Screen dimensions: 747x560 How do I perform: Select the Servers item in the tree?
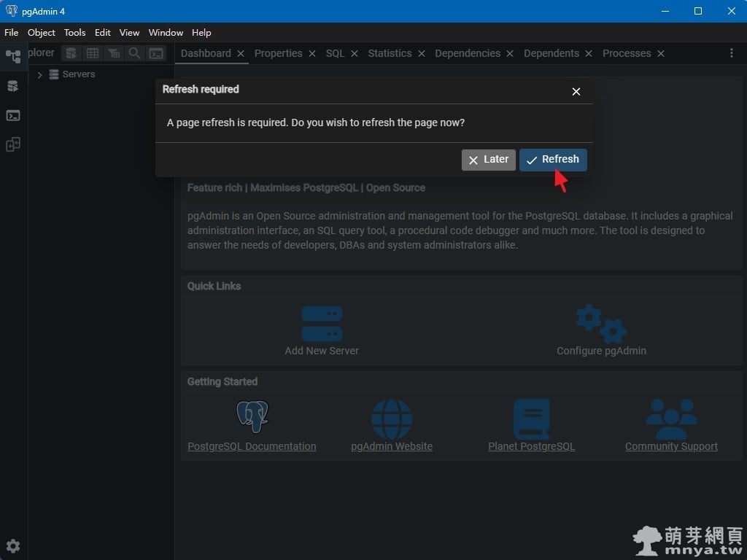click(78, 74)
